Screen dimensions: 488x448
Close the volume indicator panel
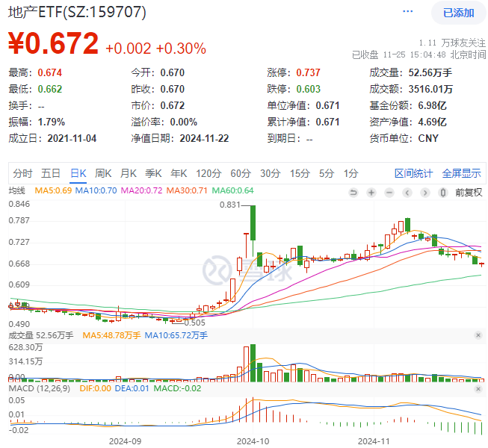point(478,335)
